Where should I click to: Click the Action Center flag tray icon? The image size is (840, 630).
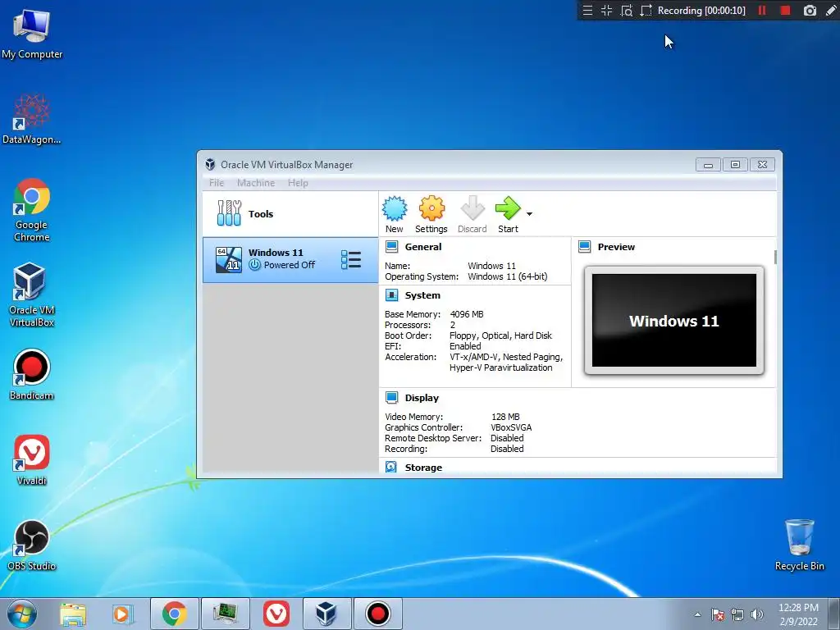pyautogui.click(x=717, y=614)
